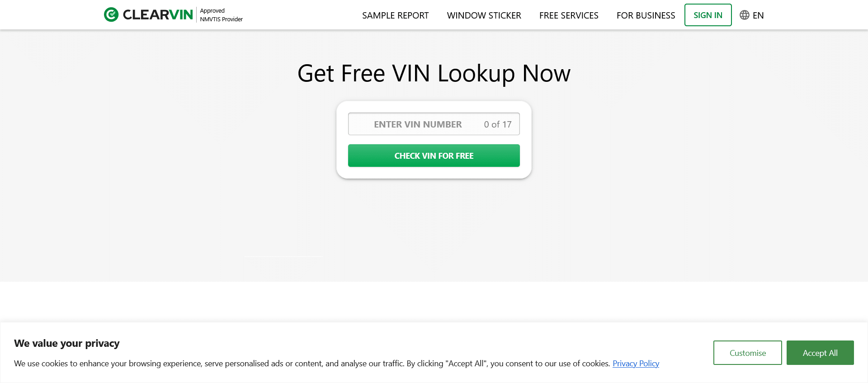Click the Approved NMVTIS Provider label

(221, 15)
